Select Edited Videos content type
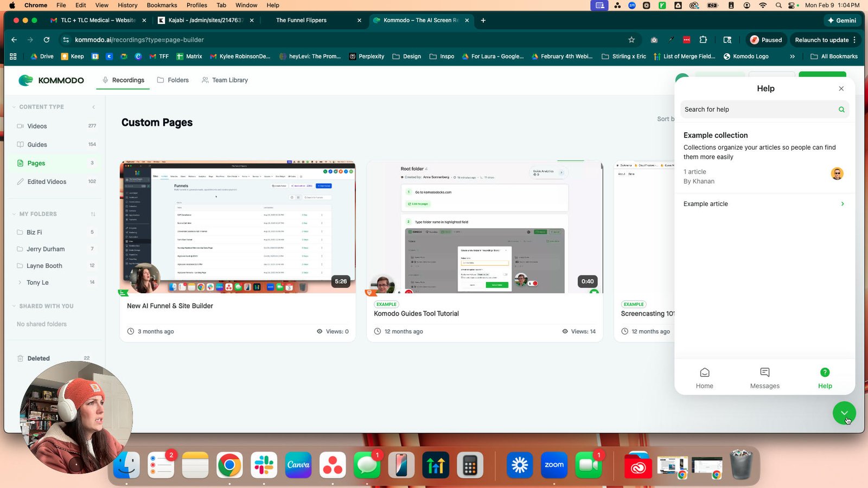 coord(56,182)
